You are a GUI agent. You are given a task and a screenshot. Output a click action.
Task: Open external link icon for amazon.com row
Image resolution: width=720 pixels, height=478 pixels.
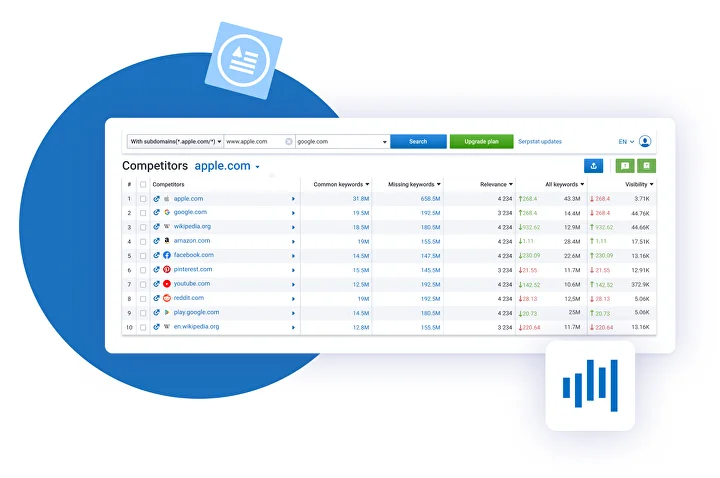pos(157,241)
